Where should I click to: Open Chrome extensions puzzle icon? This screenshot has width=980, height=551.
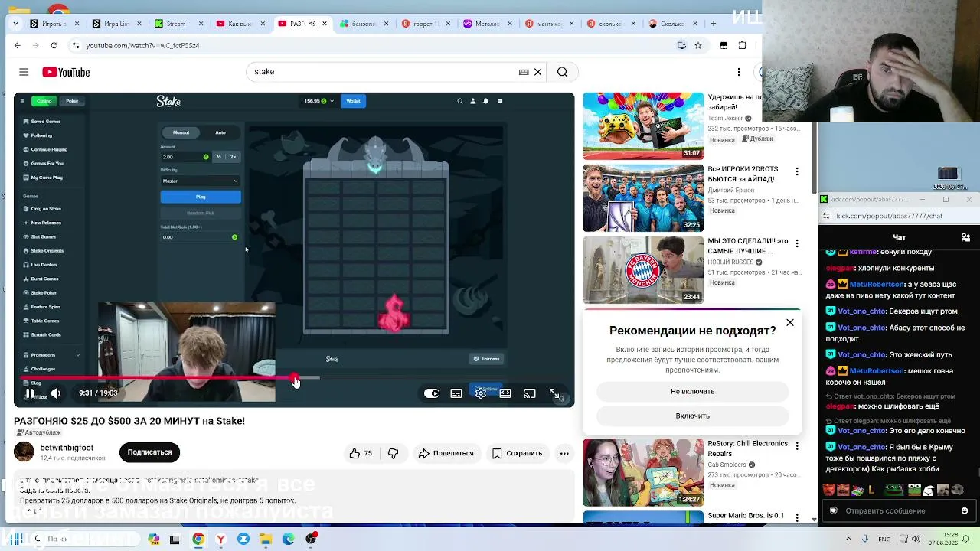pyautogui.click(x=742, y=45)
